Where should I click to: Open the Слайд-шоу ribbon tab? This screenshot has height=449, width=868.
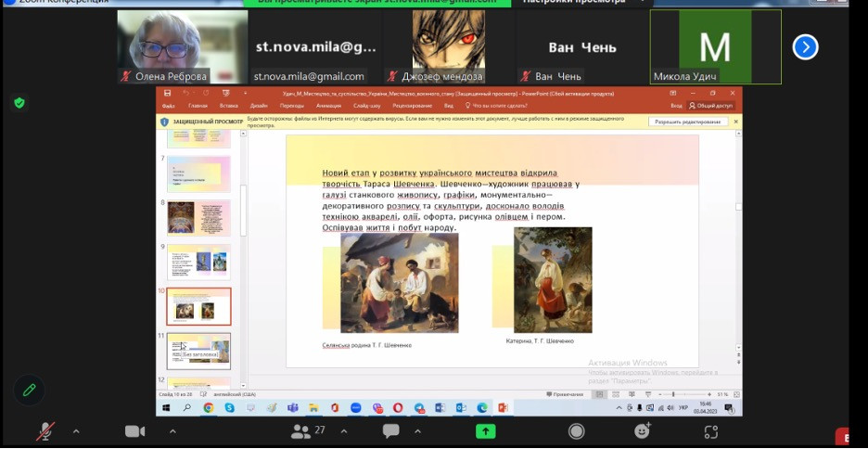[x=367, y=106]
